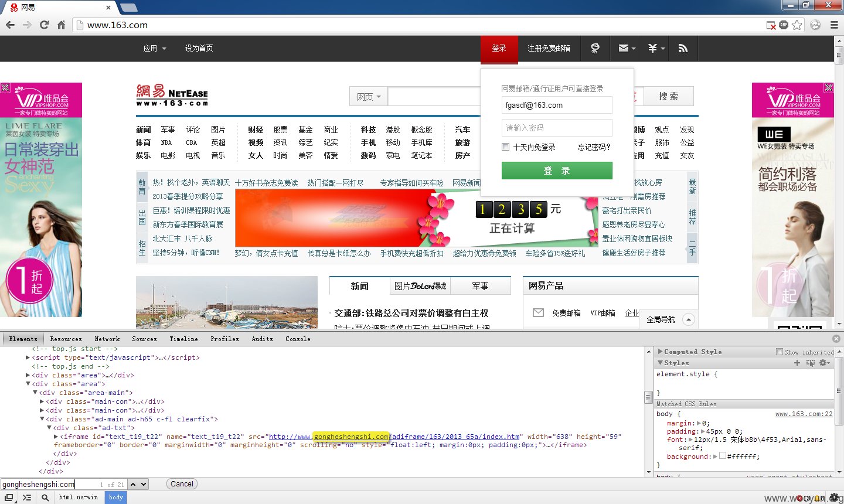Click the 设为首页 link

(x=199, y=48)
